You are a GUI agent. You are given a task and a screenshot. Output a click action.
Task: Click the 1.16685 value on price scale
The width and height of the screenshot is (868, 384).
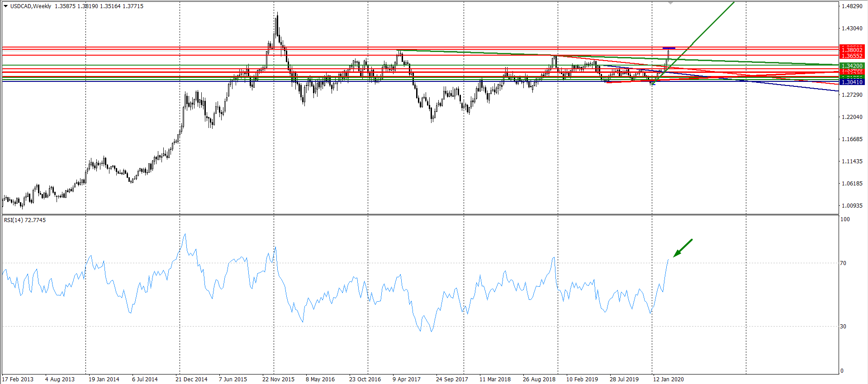[x=852, y=139]
